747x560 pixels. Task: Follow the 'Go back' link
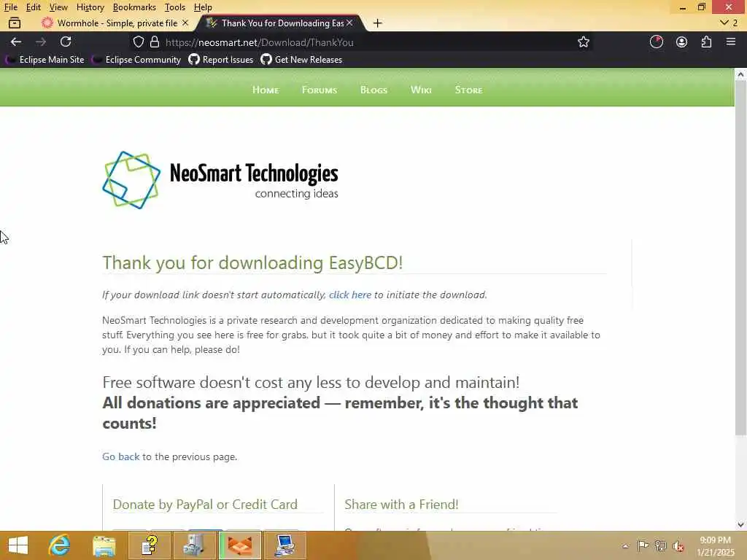click(x=121, y=456)
